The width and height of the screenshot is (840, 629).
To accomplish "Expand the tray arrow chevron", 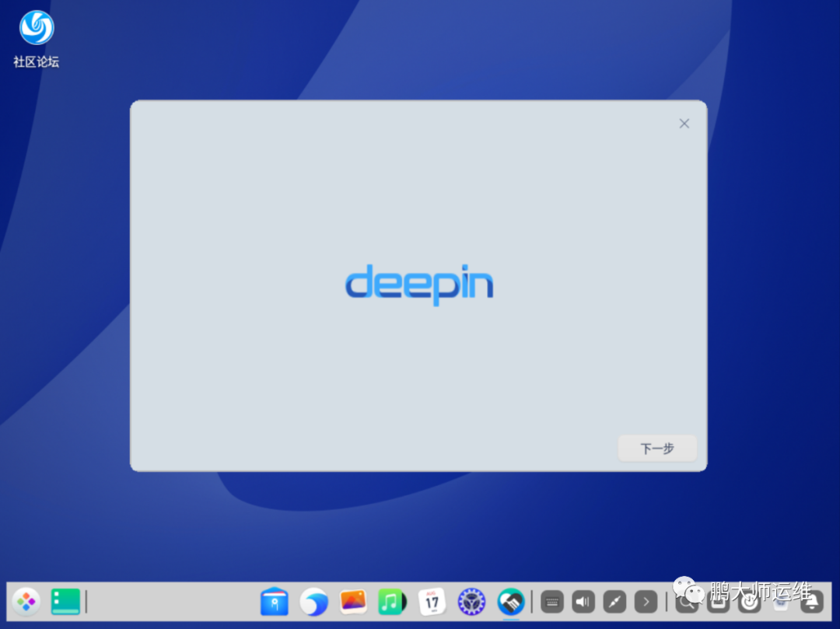I will (646, 602).
